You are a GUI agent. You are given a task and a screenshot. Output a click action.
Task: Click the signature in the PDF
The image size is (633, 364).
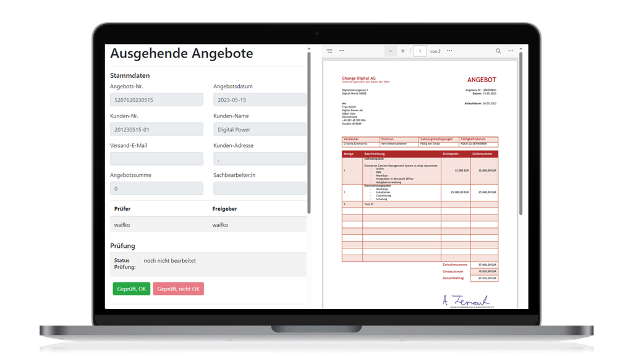[466, 300]
